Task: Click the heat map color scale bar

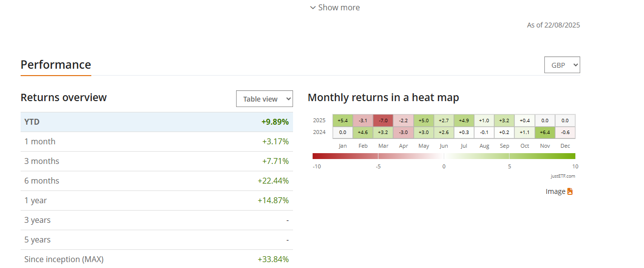Action: [x=444, y=156]
